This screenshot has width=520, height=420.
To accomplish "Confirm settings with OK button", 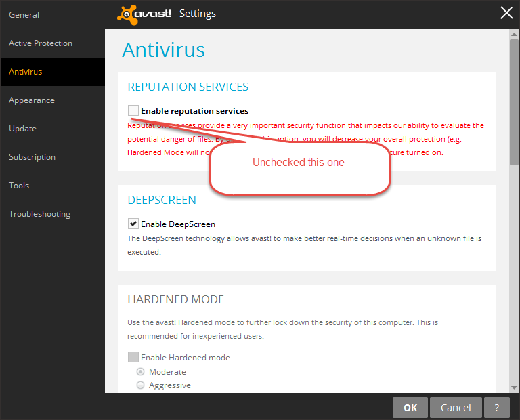I will point(410,407).
